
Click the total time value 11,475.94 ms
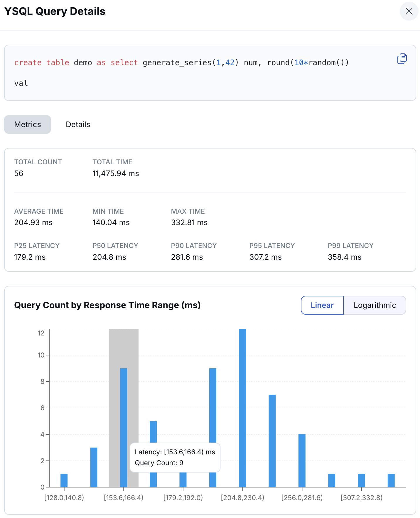coord(116,173)
